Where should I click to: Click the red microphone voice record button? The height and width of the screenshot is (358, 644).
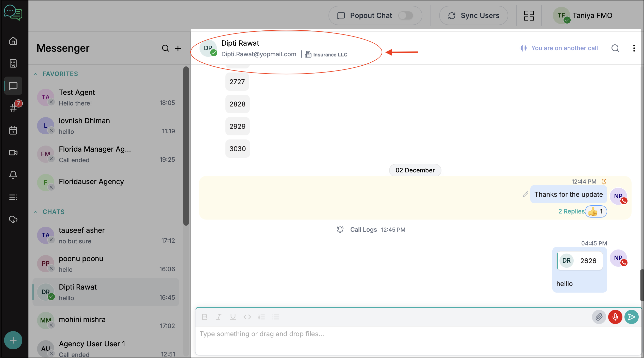615,317
